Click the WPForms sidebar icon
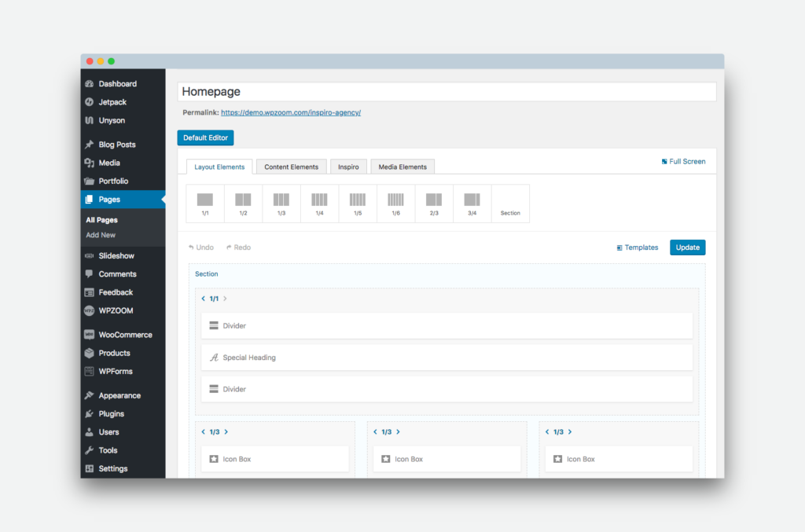This screenshot has height=532, width=805. point(90,372)
